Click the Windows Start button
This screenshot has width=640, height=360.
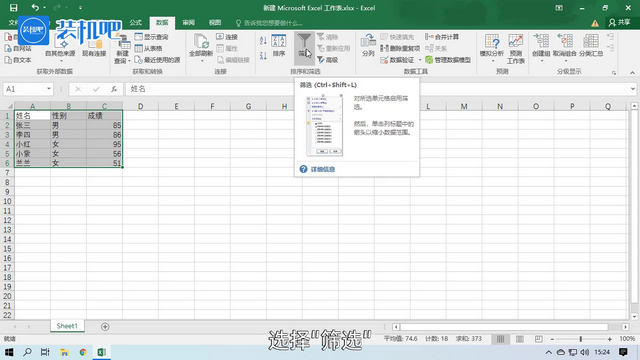tap(9, 352)
